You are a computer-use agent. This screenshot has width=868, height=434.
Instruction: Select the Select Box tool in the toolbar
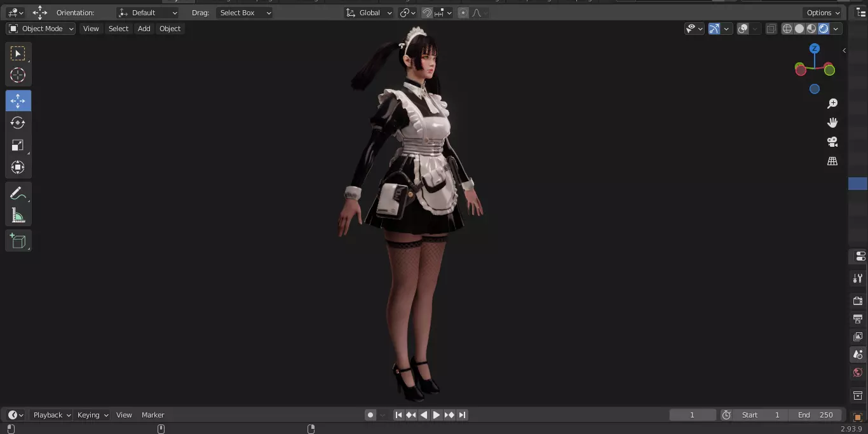18,54
